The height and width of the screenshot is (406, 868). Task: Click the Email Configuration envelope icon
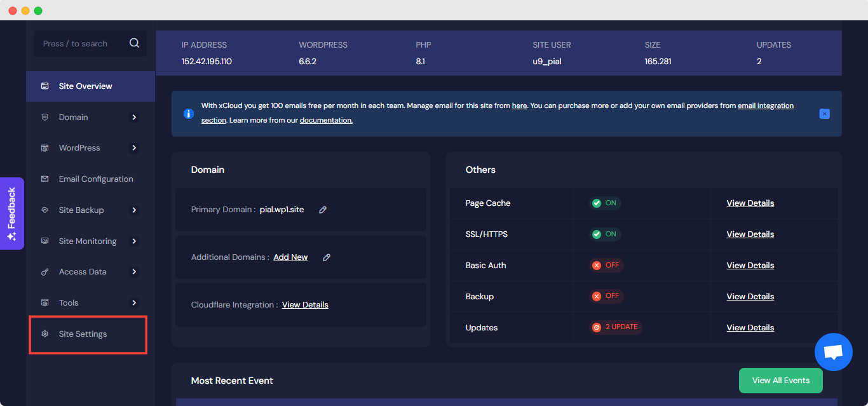44,179
